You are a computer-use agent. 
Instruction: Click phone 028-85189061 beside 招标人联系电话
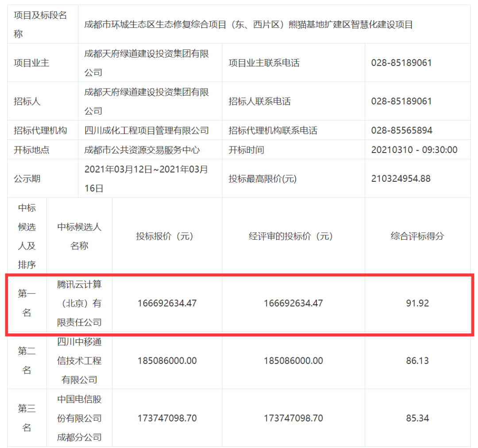click(x=401, y=101)
